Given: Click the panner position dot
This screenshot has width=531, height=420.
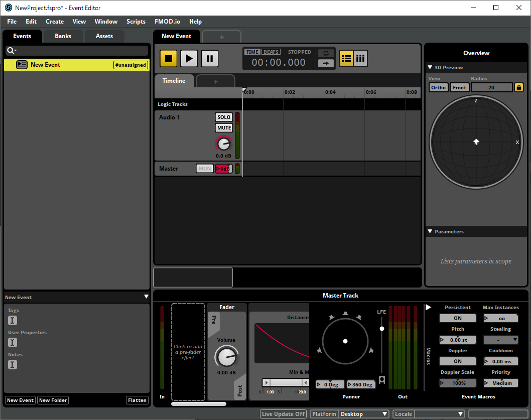Looking at the screenshot, I should pos(345,341).
